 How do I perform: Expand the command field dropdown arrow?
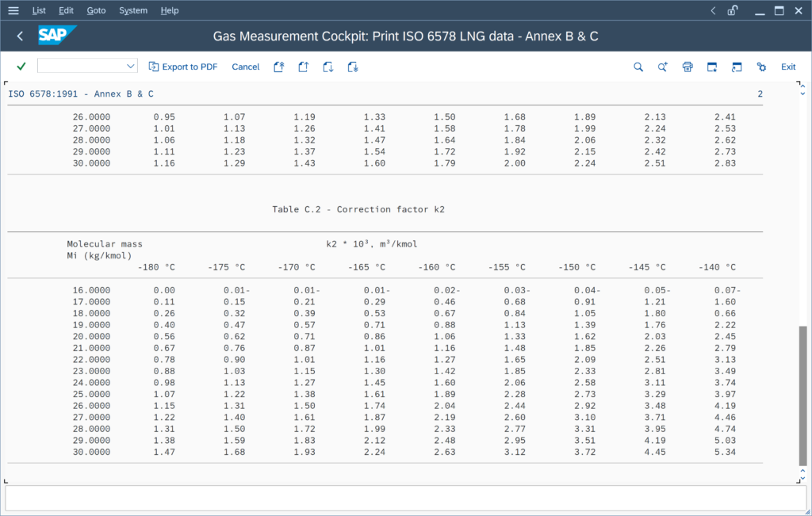pos(131,66)
